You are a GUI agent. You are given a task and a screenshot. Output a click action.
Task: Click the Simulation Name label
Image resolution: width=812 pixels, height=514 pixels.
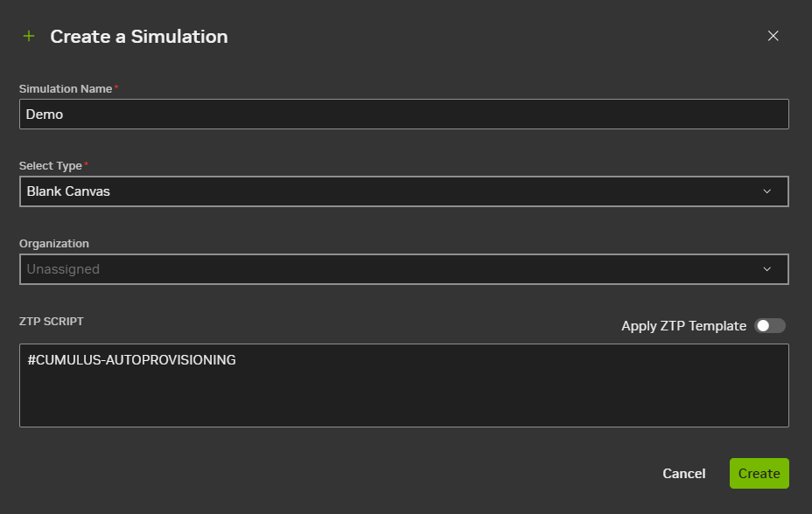pos(66,89)
